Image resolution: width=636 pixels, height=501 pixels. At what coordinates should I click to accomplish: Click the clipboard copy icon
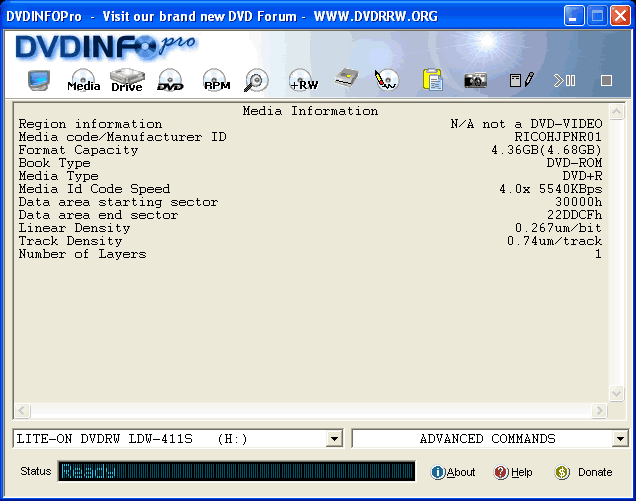432,80
